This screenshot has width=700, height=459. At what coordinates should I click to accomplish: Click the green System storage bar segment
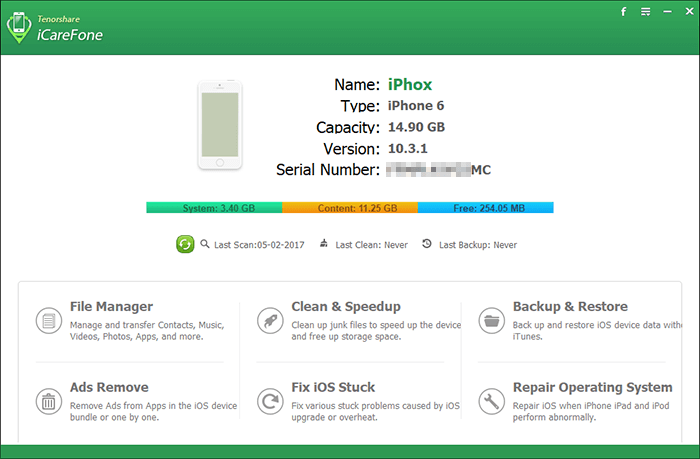point(213,208)
